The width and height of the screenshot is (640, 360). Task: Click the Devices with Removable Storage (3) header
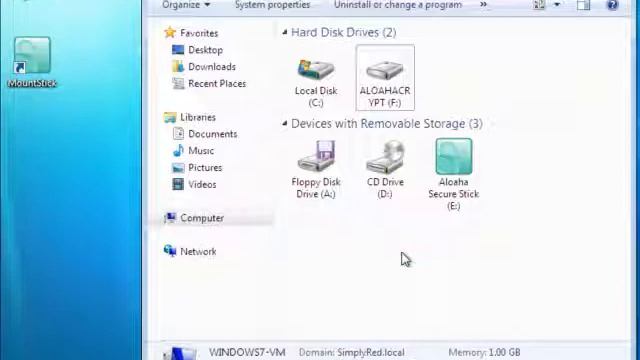click(387, 123)
